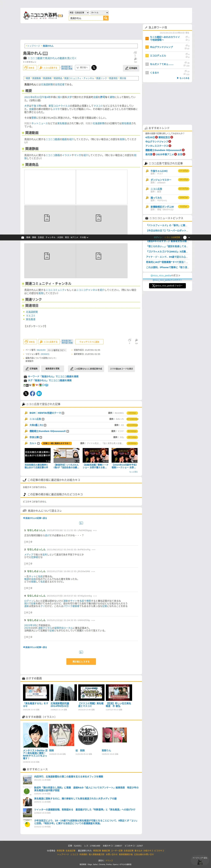Open advertised article BGM：HENTAI待遇のテーマ
The width and height of the screenshot is (211, 868).
coord(45,413)
